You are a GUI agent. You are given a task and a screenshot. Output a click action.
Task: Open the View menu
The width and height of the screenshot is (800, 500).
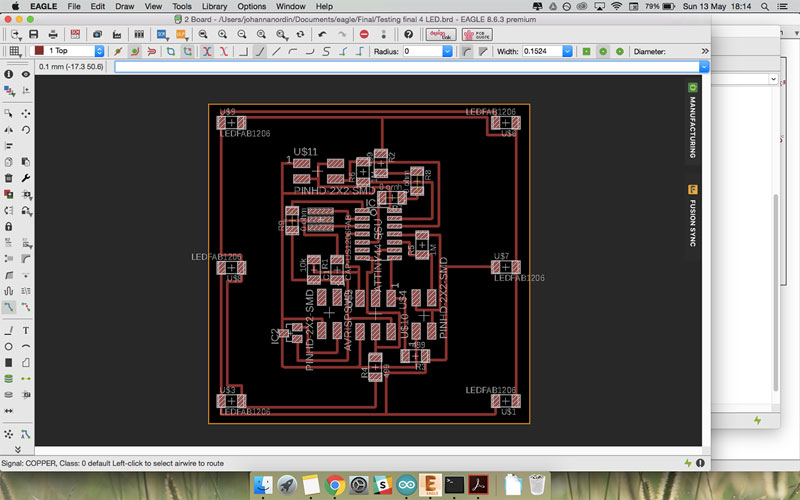click(x=153, y=6)
